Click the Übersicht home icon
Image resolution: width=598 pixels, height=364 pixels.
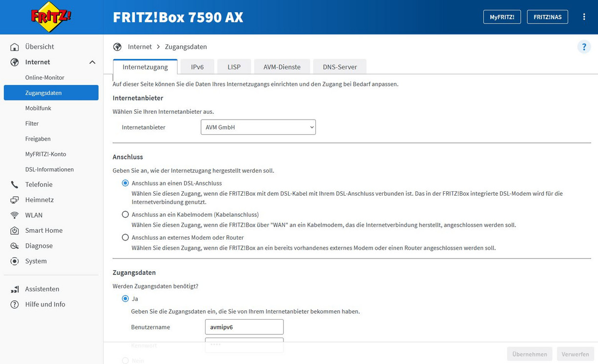[x=15, y=47]
